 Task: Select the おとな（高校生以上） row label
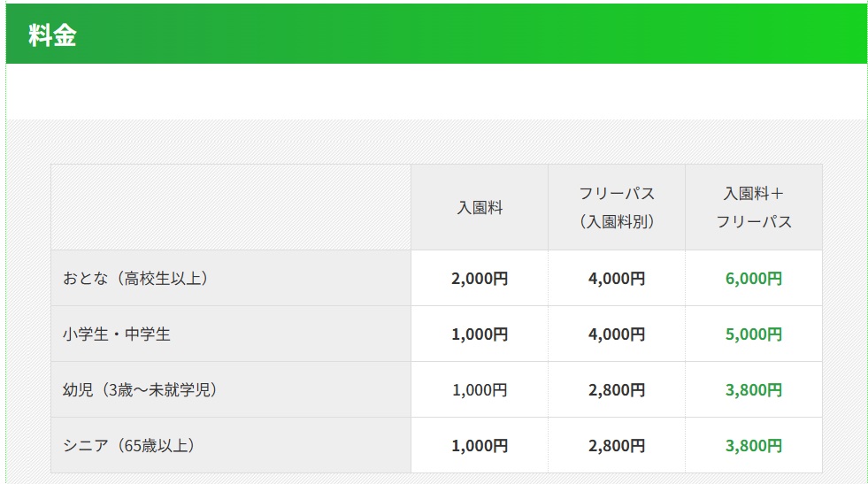point(134,279)
